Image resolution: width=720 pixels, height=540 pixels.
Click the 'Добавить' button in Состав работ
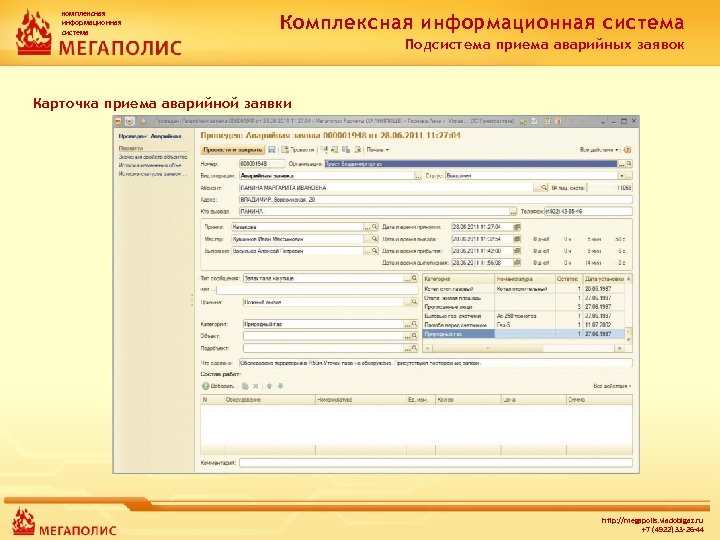point(219,386)
